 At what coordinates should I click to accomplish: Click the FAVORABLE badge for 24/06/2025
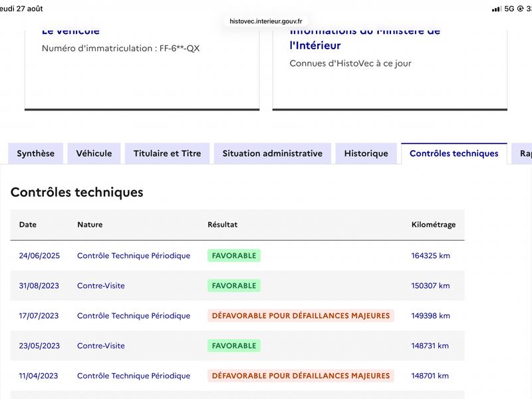click(234, 255)
